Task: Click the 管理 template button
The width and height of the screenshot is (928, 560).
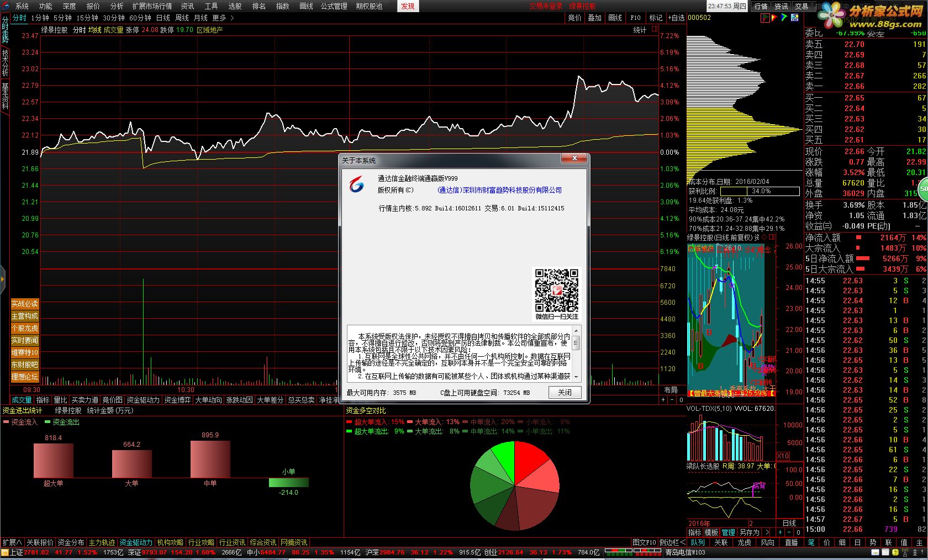Action: (x=729, y=532)
